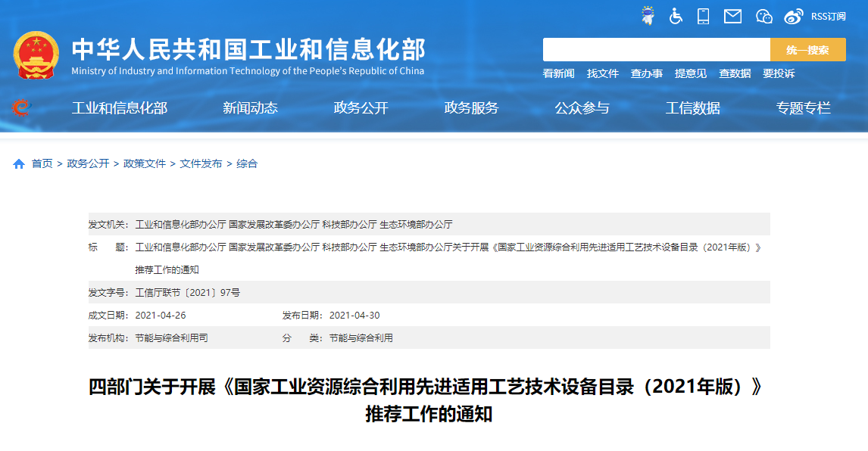Click the orange swirl icon in navigation bar
868x451 pixels.
point(20,107)
